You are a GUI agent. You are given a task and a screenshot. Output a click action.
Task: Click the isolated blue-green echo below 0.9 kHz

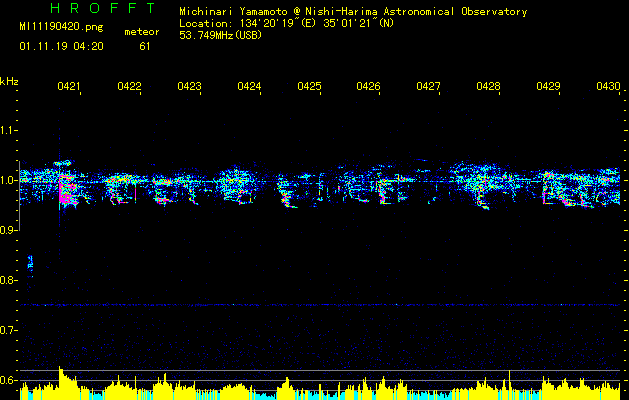(x=30, y=263)
